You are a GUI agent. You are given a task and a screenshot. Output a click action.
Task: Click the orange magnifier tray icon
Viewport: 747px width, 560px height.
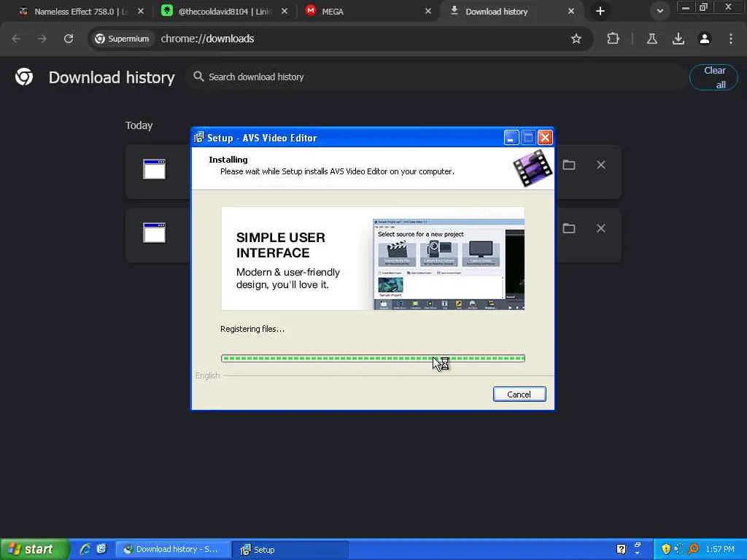(694, 549)
